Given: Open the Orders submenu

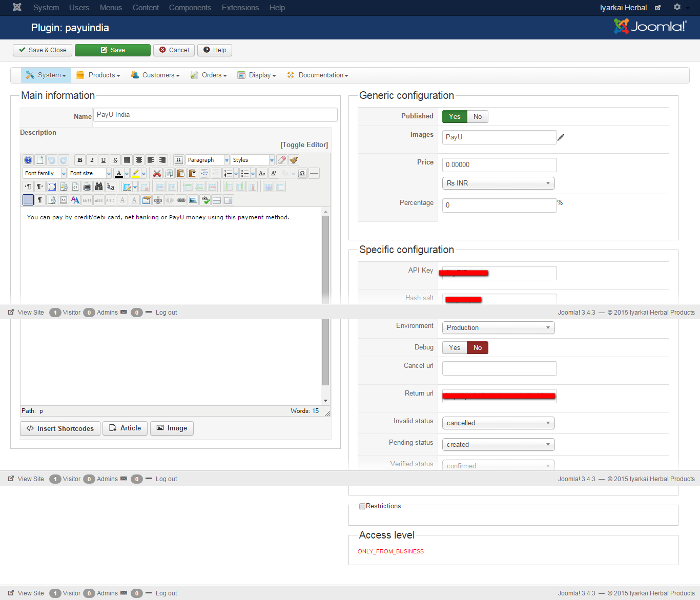Looking at the screenshot, I should coord(209,75).
